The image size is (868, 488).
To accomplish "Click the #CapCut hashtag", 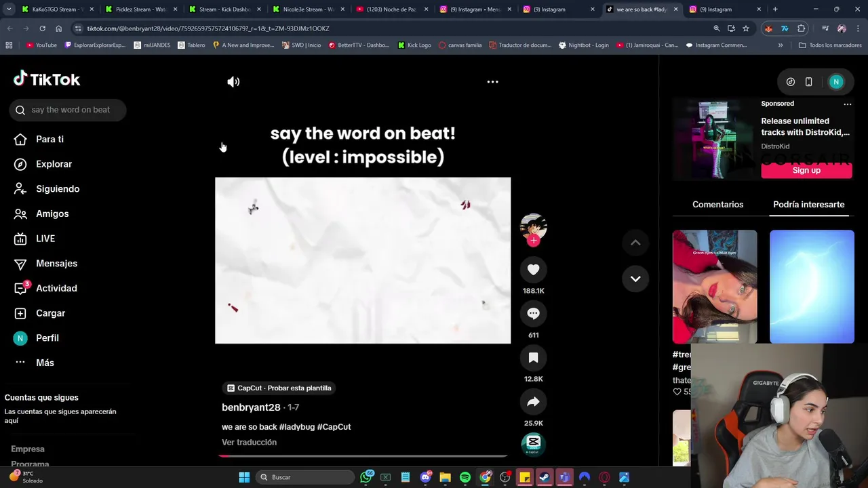I will click(x=334, y=427).
